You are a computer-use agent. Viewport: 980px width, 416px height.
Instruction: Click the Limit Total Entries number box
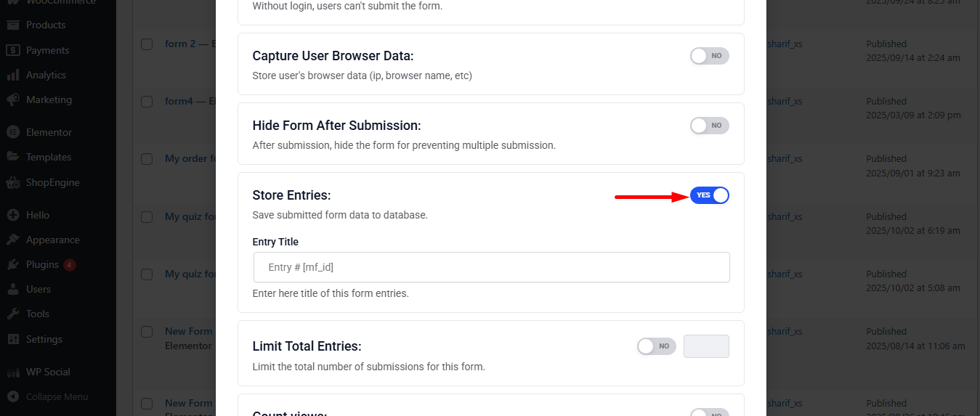coord(706,346)
